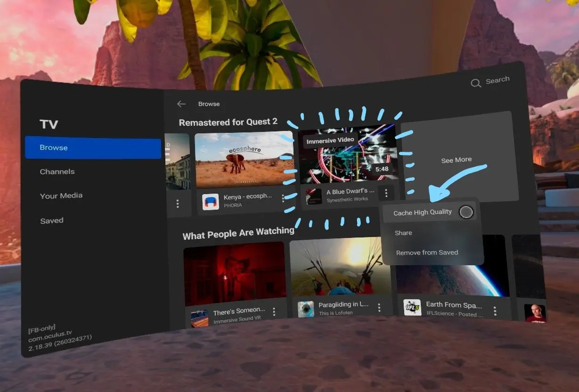
Task: Open the red room There's Someone thumbnail
Action: point(234,274)
